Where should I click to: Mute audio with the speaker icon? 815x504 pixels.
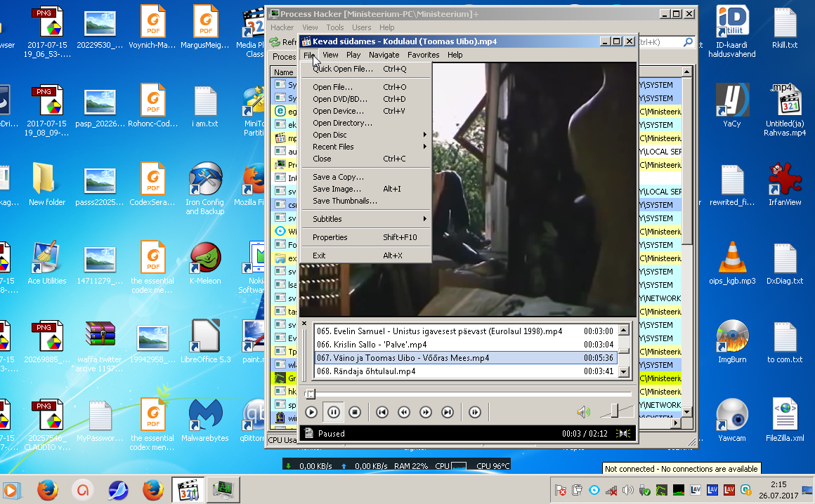point(583,412)
